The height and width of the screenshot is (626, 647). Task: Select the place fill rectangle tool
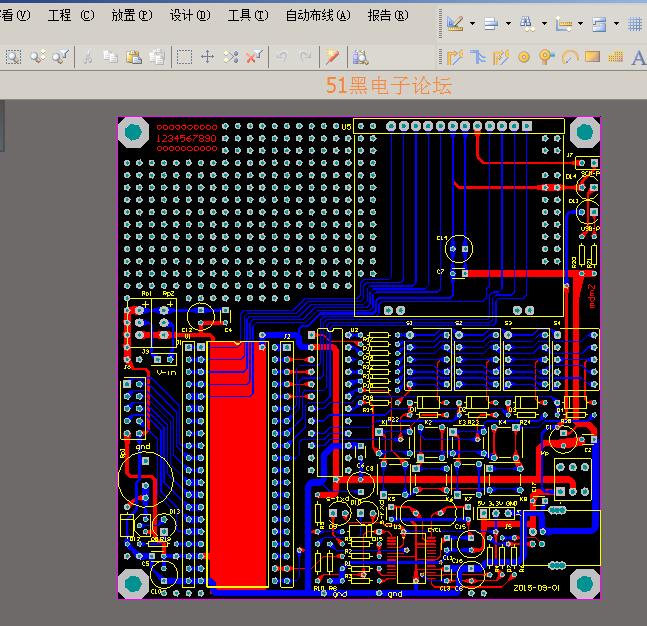[x=592, y=57]
